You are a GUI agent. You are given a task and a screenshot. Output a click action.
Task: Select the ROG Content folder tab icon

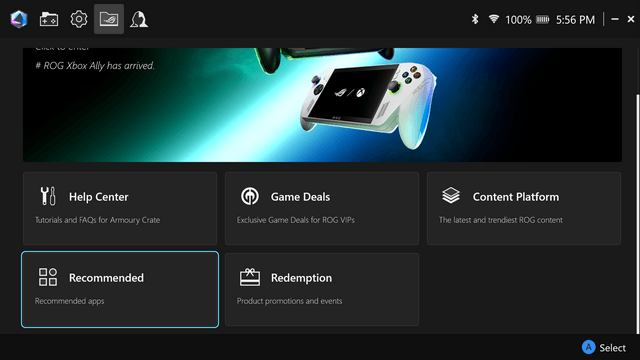(109, 19)
